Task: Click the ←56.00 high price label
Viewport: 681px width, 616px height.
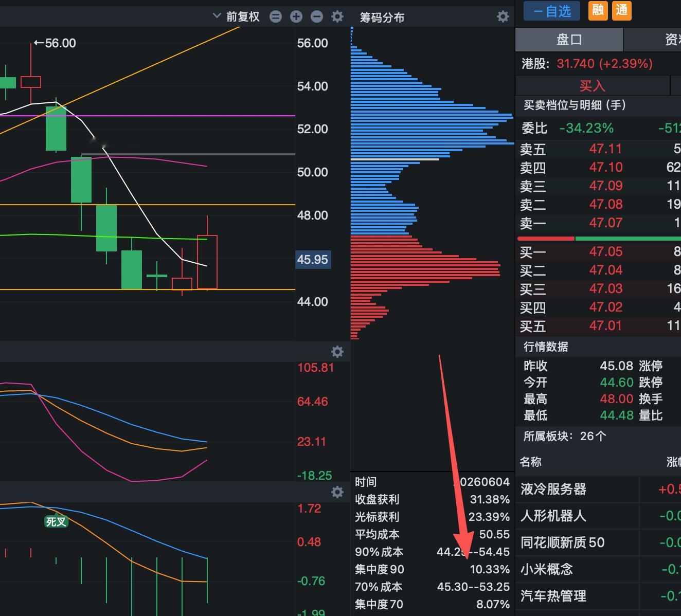Action: click(x=55, y=43)
